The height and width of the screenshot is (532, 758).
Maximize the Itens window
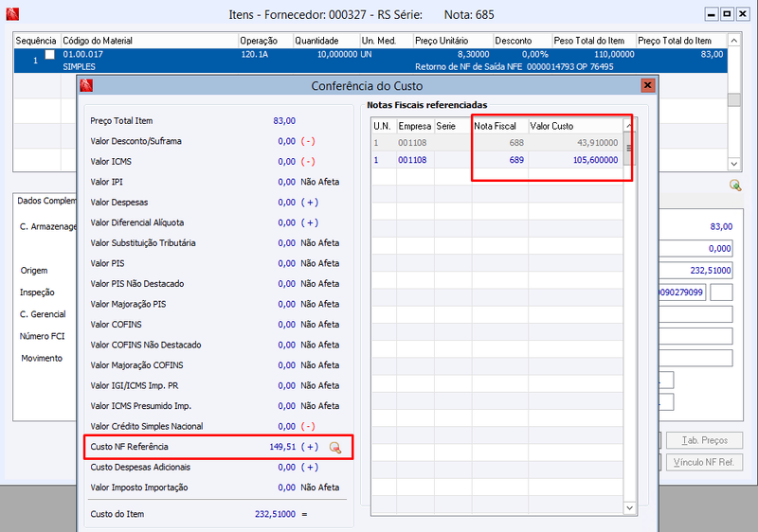coord(727,14)
